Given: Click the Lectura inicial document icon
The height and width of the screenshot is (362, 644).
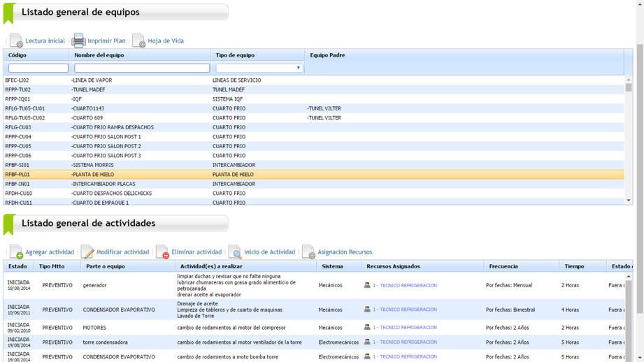Looking at the screenshot, I should click(16, 41).
